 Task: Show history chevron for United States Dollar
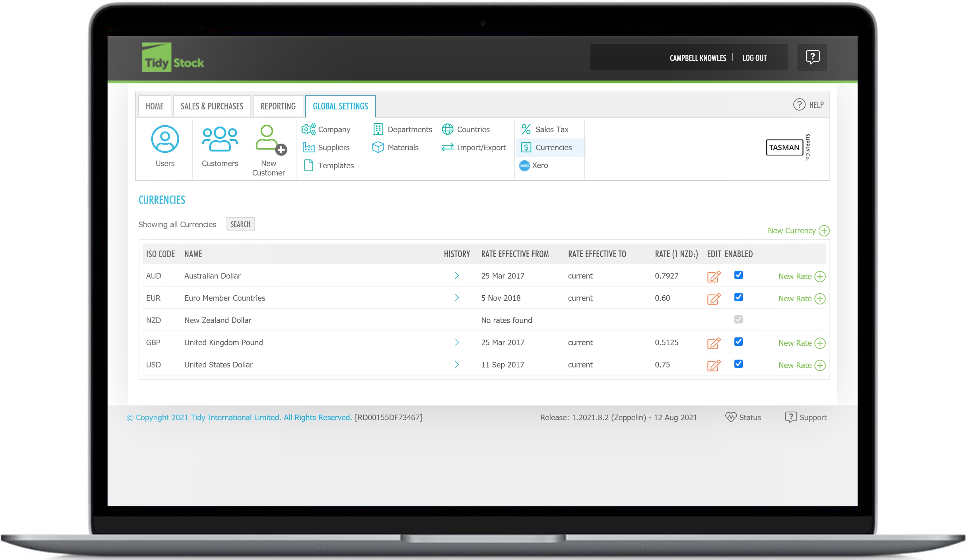pyautogui.click(x=457, y=365)
